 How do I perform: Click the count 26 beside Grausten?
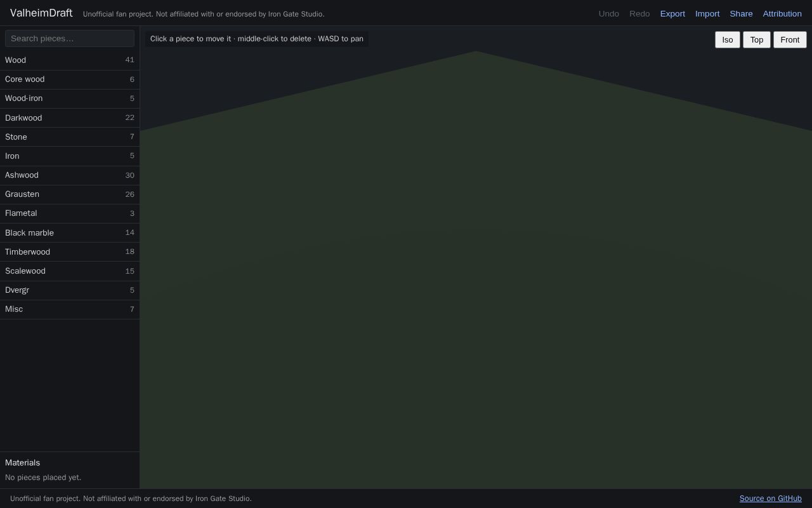coord(129,194)
